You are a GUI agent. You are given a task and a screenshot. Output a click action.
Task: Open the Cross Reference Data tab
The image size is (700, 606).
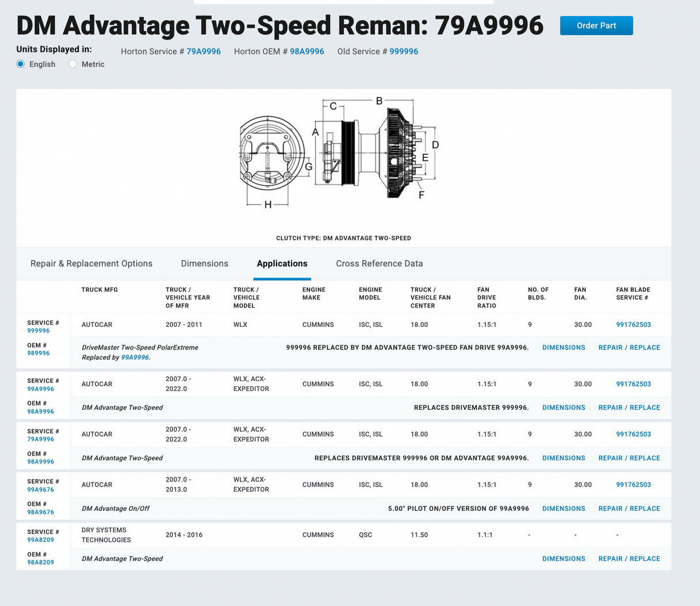click(379, 264)
